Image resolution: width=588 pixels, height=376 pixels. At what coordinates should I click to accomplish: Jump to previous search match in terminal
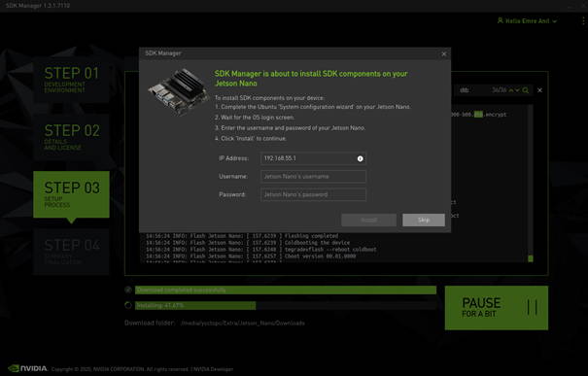tap(511, 90)
